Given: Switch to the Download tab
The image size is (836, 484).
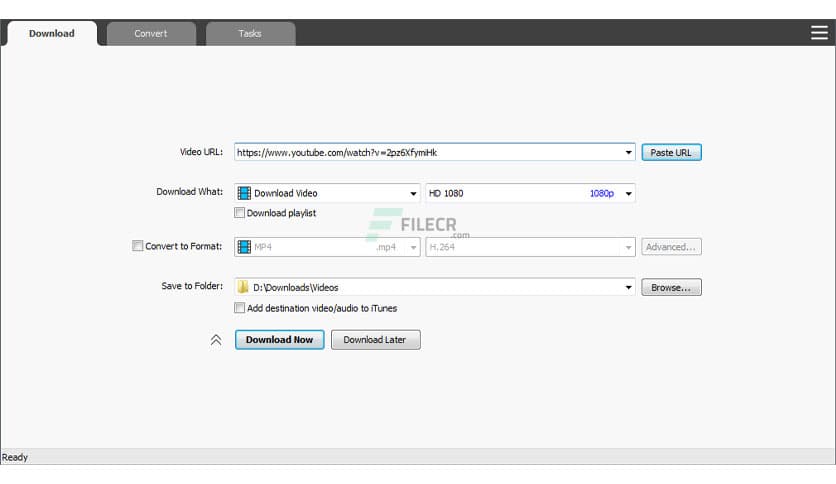Looking at the screenshot, I should 52,33.
